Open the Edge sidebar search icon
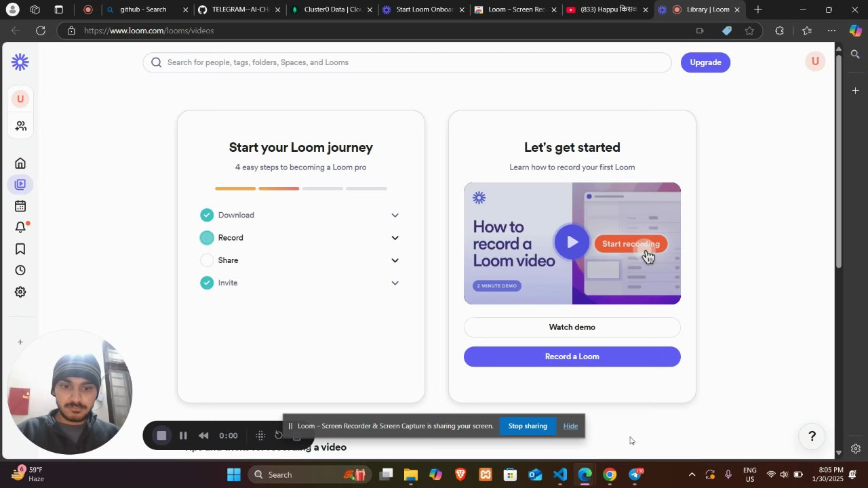The width and height of the screenshot is (868, 488). click(855, 55)
